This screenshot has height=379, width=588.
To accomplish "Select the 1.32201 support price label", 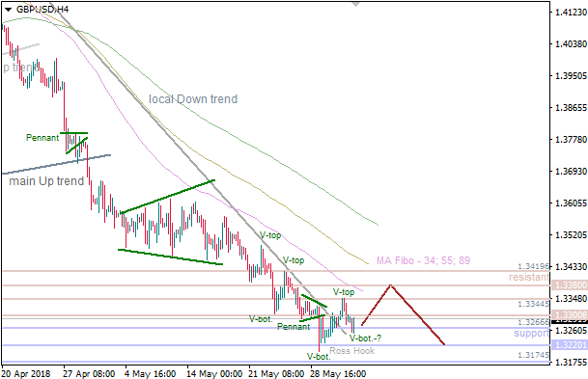I will pos(571,345).
